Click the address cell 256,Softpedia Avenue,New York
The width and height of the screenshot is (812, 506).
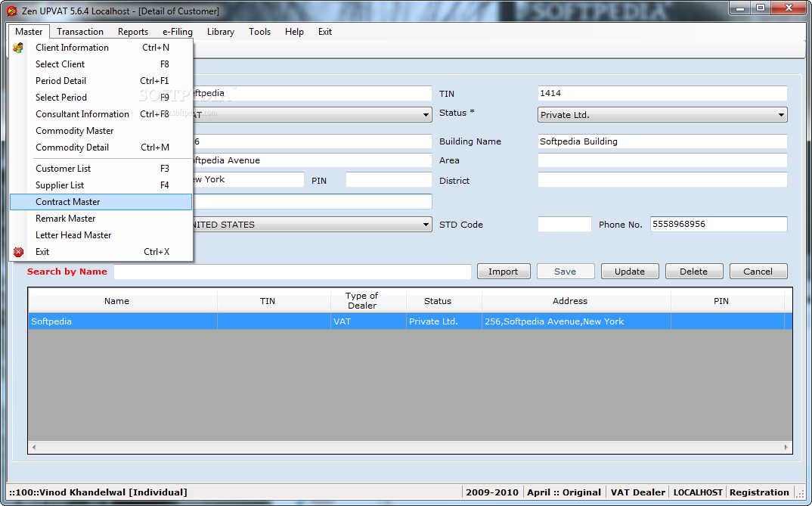[x=576, y=321]
